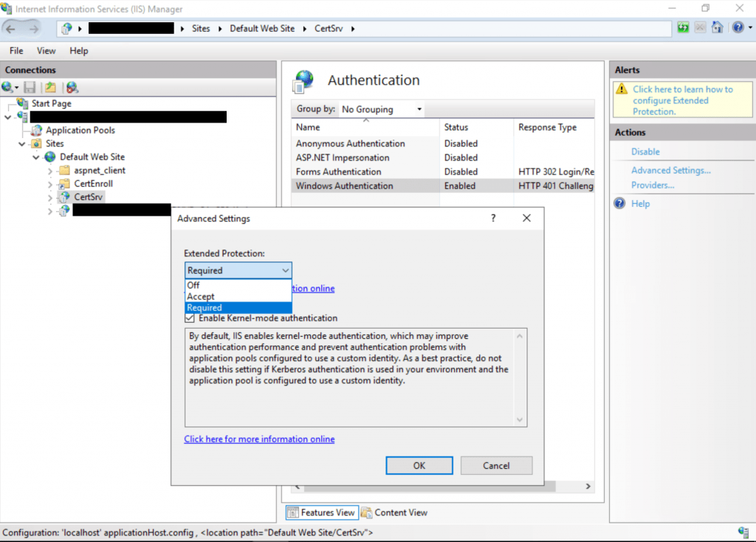Switch to Content View tab
Viewport: 756px width, 542px height.
click(x=394, y=512)
